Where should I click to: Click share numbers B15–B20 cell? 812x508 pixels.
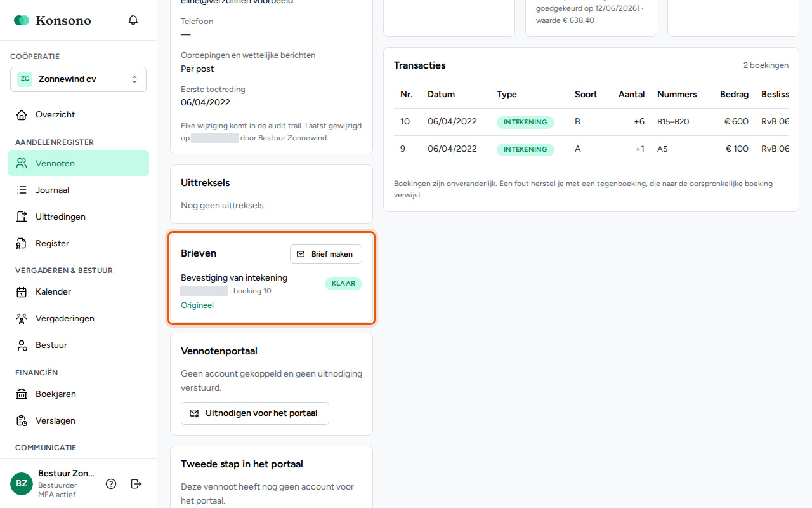[673, 122]
